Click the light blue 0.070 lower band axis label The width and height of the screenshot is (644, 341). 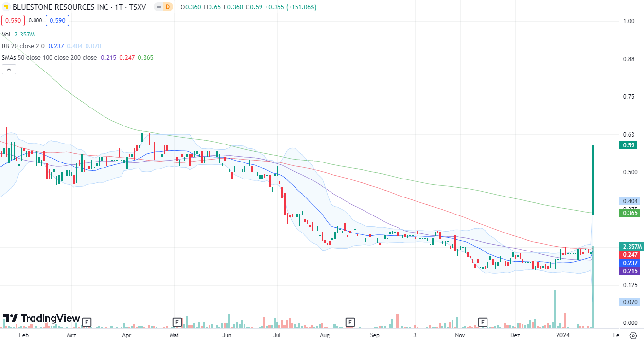(629, 302)
